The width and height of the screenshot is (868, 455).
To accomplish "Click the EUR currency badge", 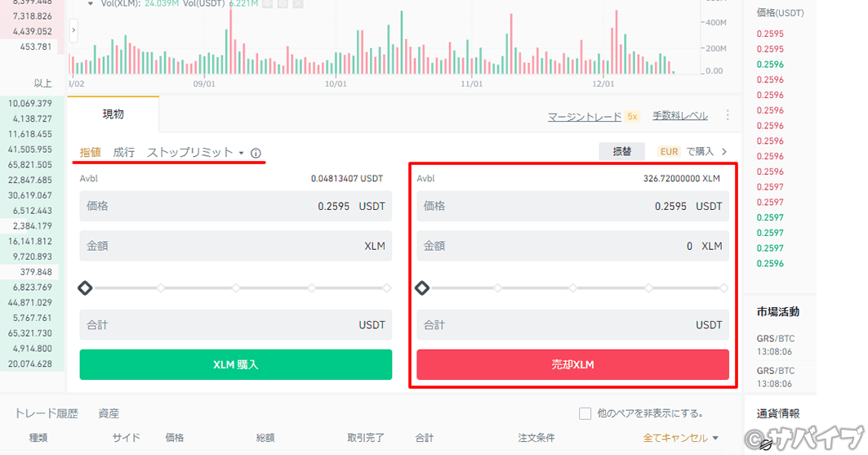I will 669,152.
